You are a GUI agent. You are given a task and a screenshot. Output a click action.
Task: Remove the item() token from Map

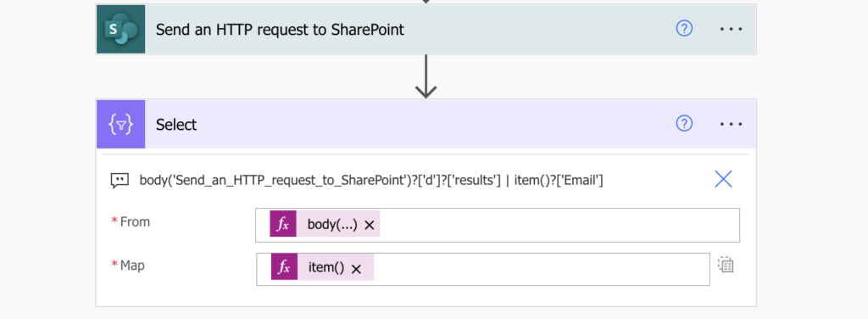click(357, 269)
